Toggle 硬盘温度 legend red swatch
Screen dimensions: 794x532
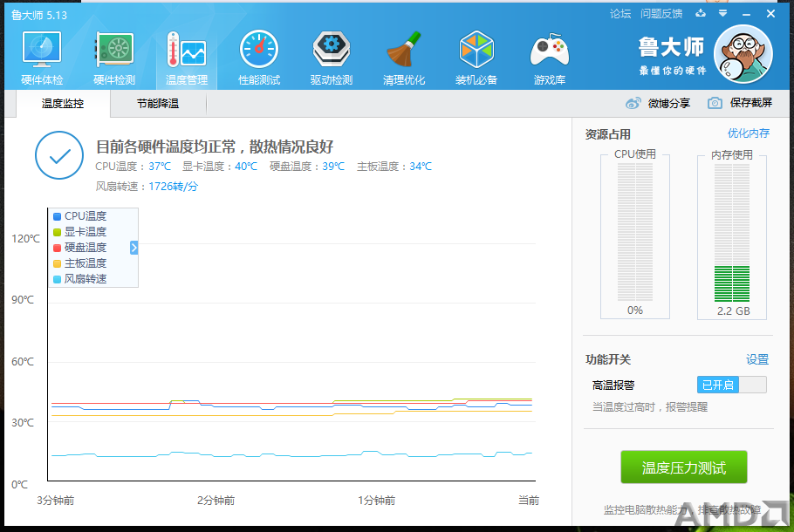(x=57, y=248)
